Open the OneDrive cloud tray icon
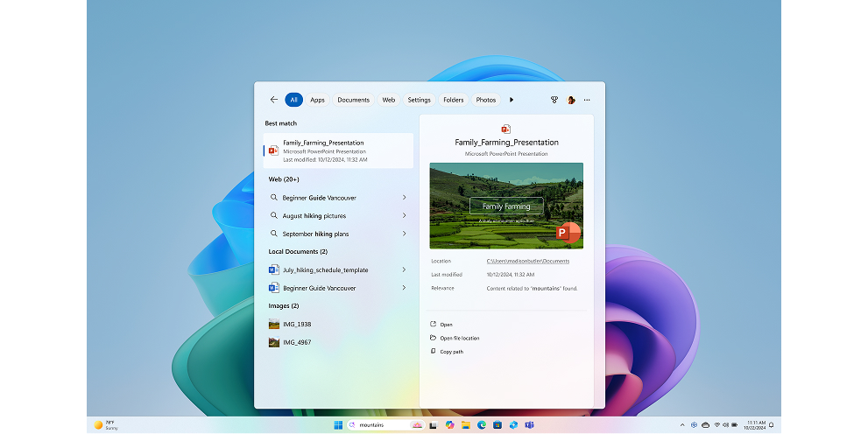 705,425
